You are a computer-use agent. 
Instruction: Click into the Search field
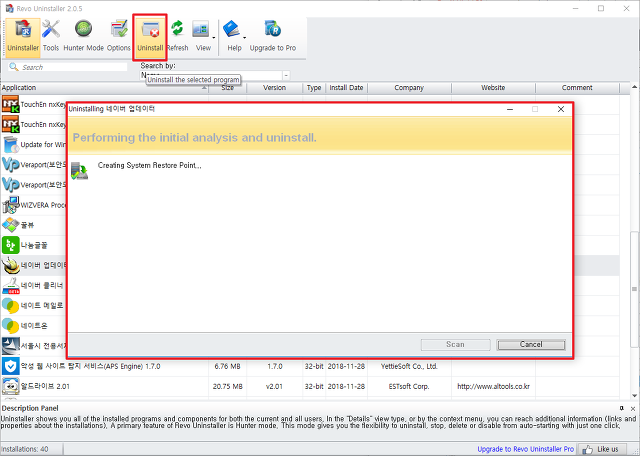pos(68,67)
